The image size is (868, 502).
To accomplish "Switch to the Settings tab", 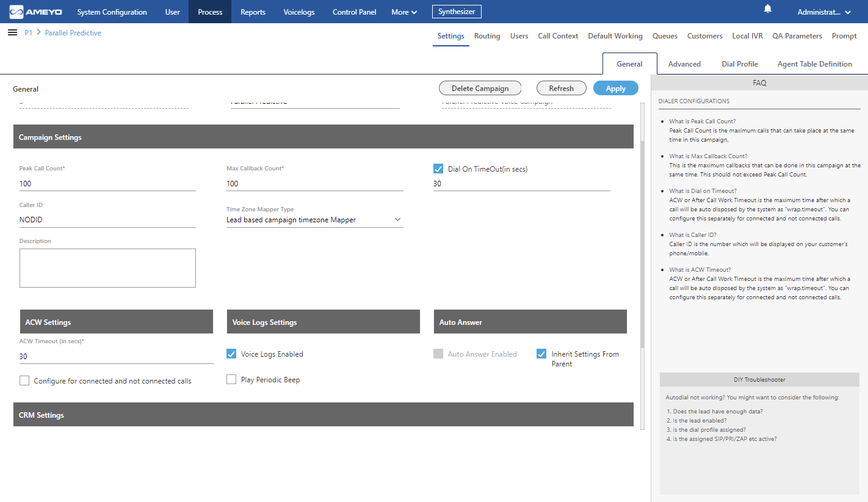I will point(451,36).
